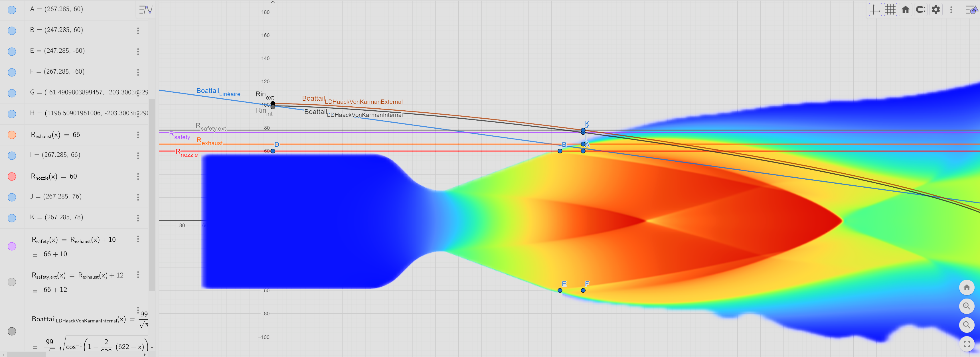Toggle visibility of Rexhaust function
Image resolution: width=980 pixels, height=357 pixels.
point(12,135)
